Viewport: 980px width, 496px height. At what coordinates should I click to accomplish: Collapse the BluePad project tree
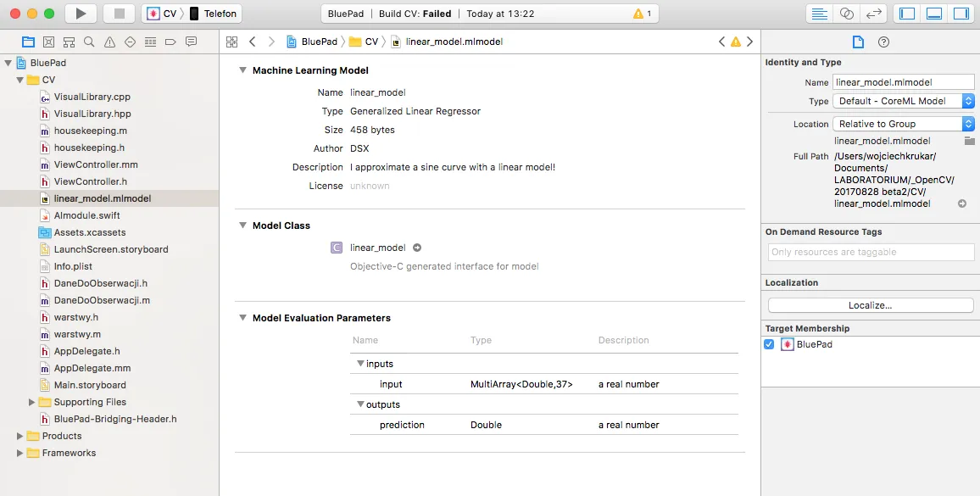8,63
